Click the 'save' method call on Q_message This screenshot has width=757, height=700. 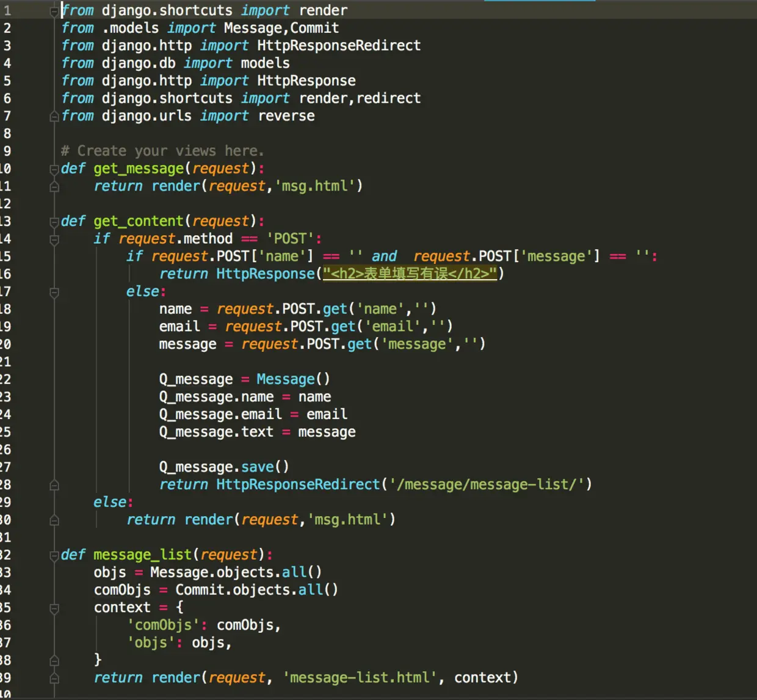coord(258,467)
